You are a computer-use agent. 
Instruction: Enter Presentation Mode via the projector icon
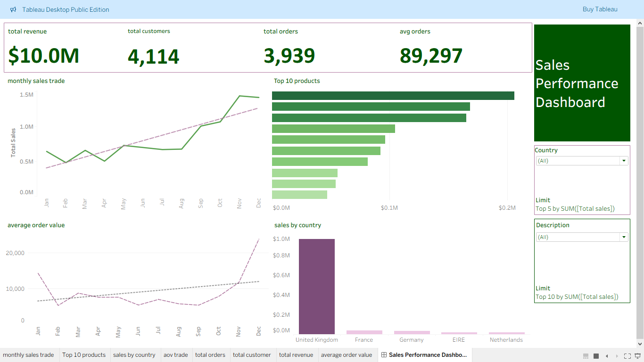point(637,356)
